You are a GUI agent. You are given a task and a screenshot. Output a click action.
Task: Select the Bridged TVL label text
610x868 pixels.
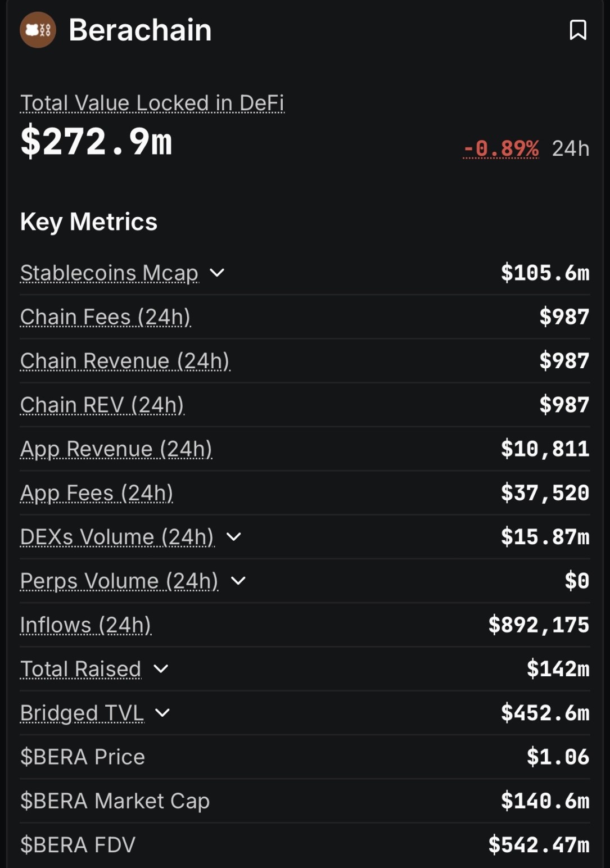tap(82, 713)
